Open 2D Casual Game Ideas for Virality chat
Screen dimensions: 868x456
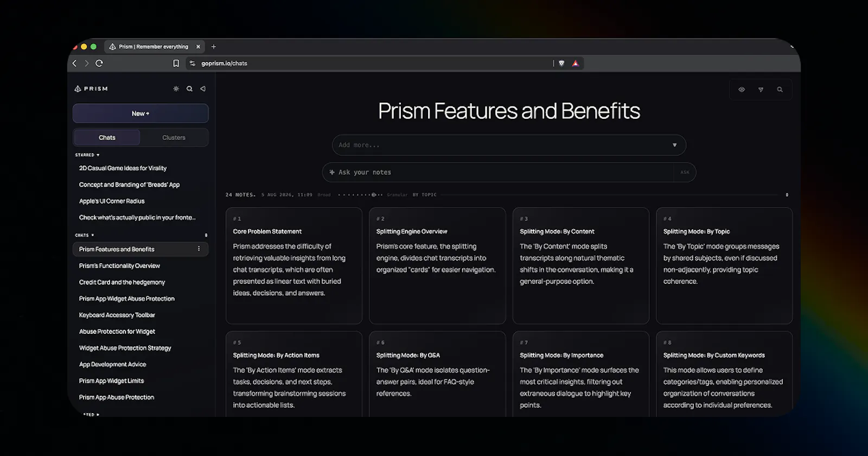[x=123, y=168]
